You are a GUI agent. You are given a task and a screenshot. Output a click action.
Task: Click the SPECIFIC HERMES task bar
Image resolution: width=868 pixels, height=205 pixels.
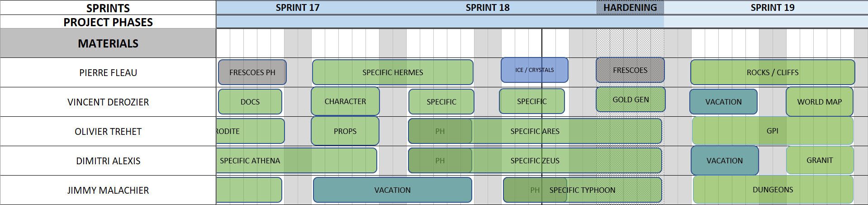click(x=393, y=72)
